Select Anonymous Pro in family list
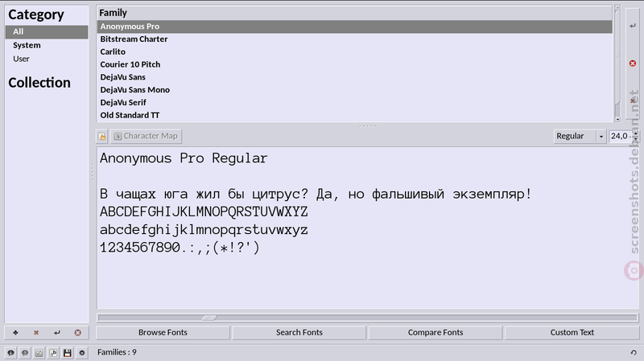Viewport: 644px width, 361px height. (x=354, y=27)
